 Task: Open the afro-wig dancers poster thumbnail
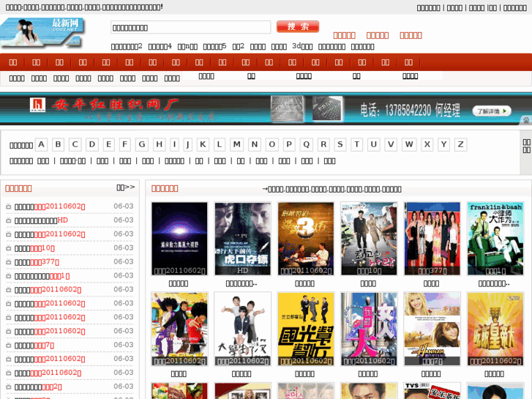pos(179,329)
